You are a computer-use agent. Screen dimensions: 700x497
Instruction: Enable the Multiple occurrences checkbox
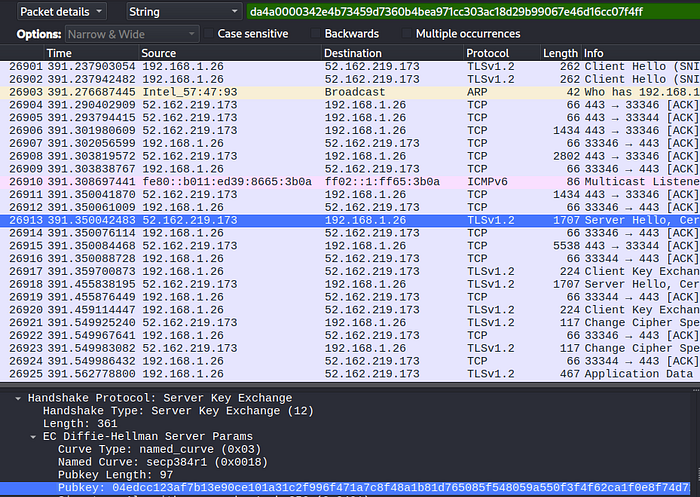pos(407,33)
